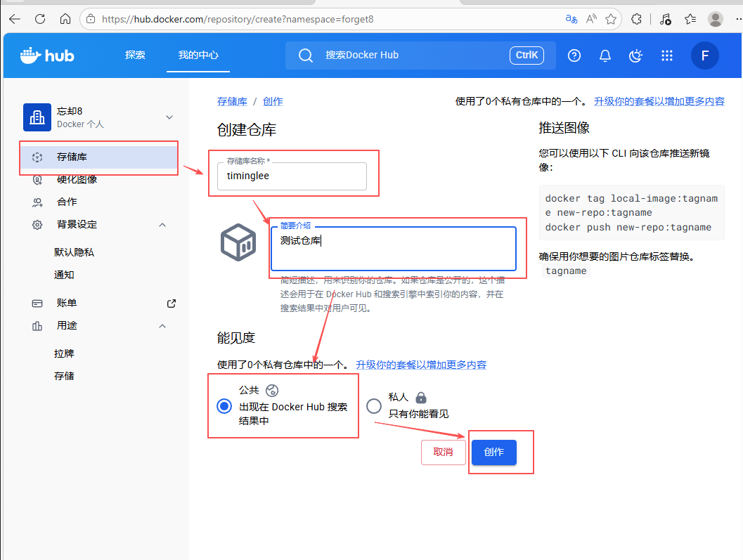Open the 我的中心 tab

pos(198,55)
